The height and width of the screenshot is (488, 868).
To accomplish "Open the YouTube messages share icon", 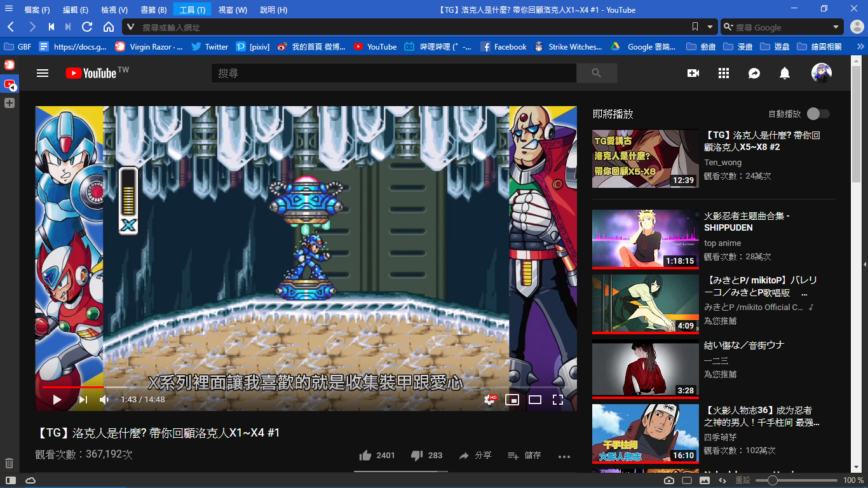I will (x=754, y=73).
